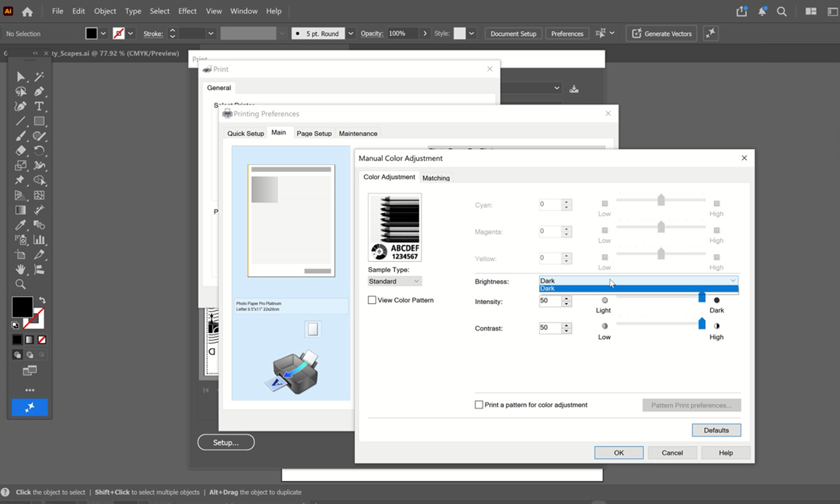Open the notifications bell
Screen dimensions: 840x504
762,11
